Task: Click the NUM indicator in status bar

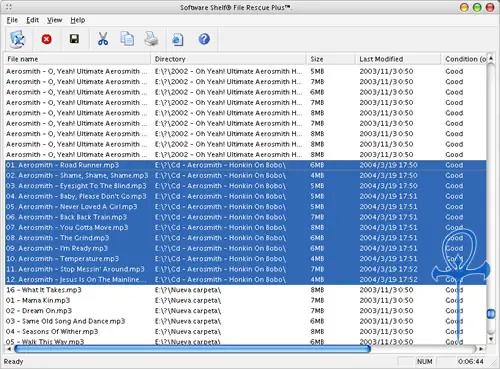Action: 424,361
